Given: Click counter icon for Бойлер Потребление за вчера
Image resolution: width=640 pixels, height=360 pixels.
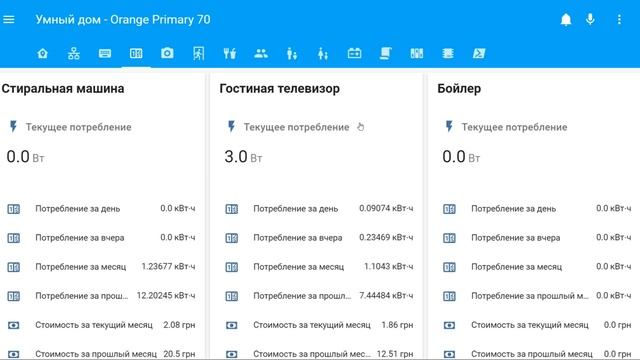Looking at the screenshot, I should point(449,238).
